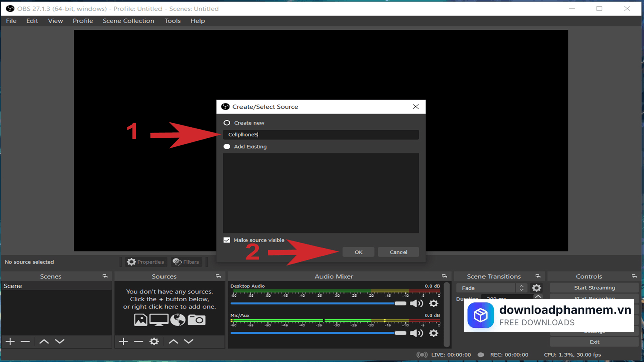Click Start Streaming button
644x362 pixels.
pyautogui.click(x=594, y=288)
